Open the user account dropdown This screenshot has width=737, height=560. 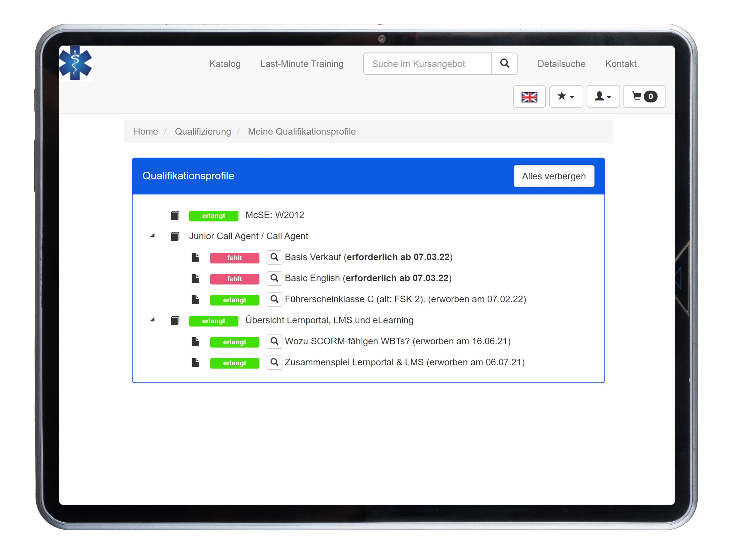click(603, 97)
